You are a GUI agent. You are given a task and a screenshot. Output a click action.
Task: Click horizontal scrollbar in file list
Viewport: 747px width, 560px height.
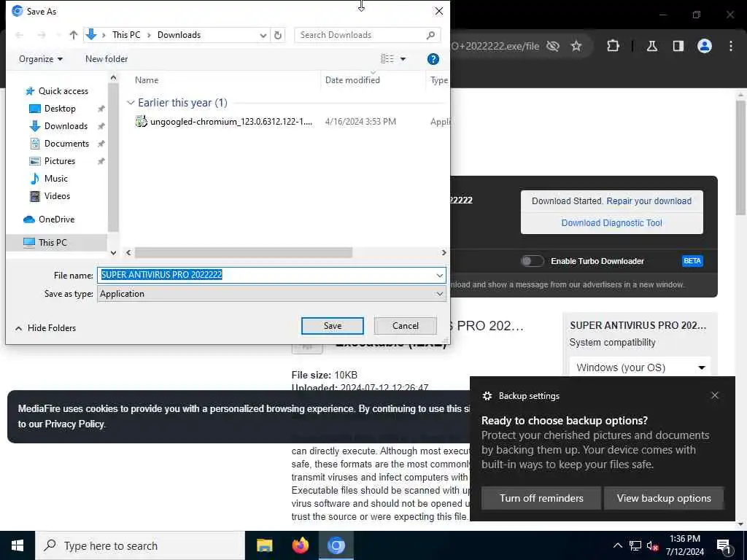click(x=244, y=253)
